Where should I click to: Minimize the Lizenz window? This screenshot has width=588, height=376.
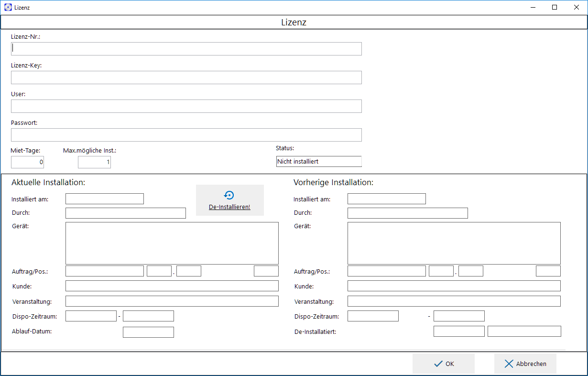(x=533, y=7)
